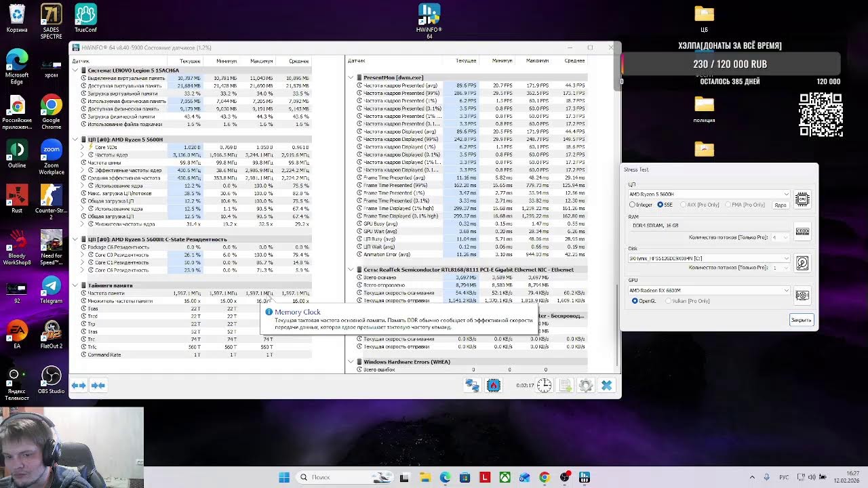The image size is (868, 488).
Task: Open the GPU dropdown AMD Radeon RX 6600M
Action: point(709,291)
